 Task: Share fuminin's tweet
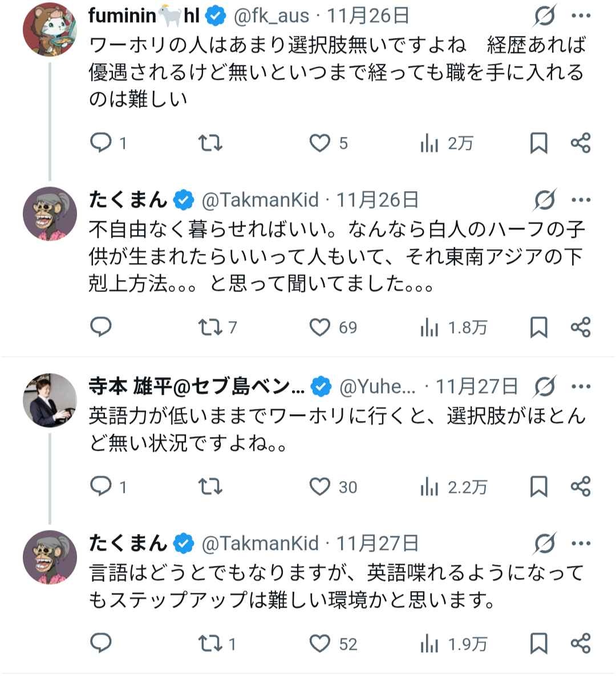(581, 143)
